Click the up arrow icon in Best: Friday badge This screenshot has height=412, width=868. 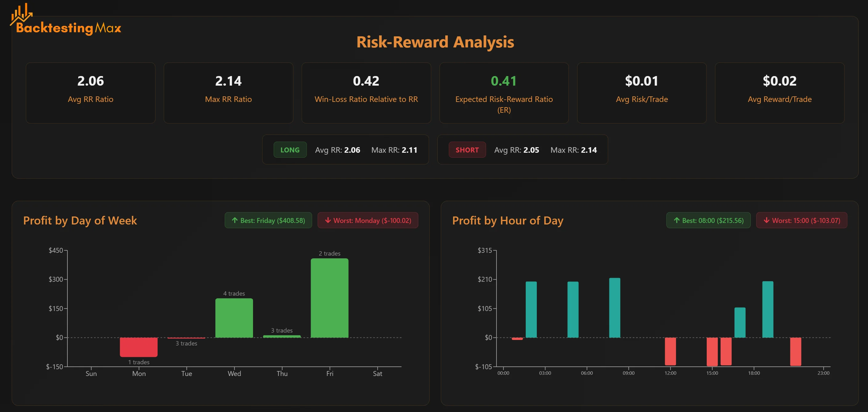click(235, 220)
